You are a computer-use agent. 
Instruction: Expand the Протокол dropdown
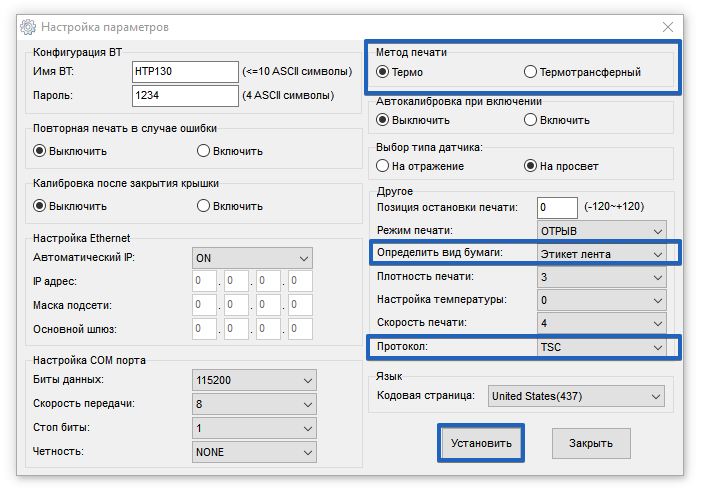601,347
